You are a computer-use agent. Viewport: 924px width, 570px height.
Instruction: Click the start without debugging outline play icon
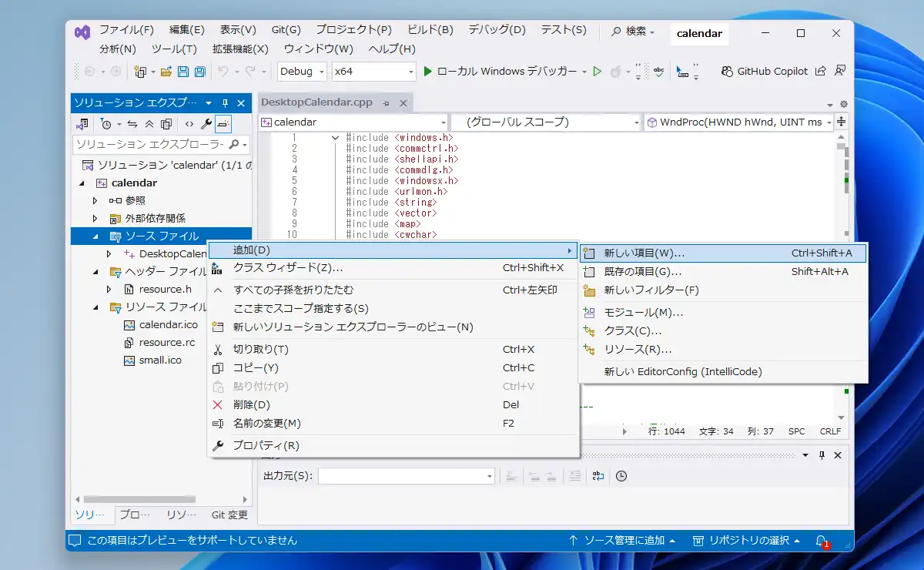coord(597,71)
